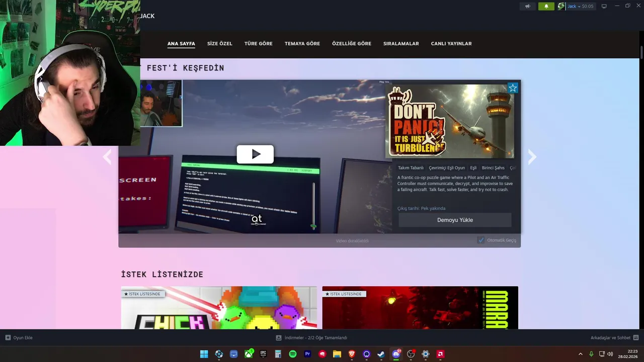Open the TÜRE GÖRE tab
The height and width of the screenshot is (362, 644).
pos(259,44)
